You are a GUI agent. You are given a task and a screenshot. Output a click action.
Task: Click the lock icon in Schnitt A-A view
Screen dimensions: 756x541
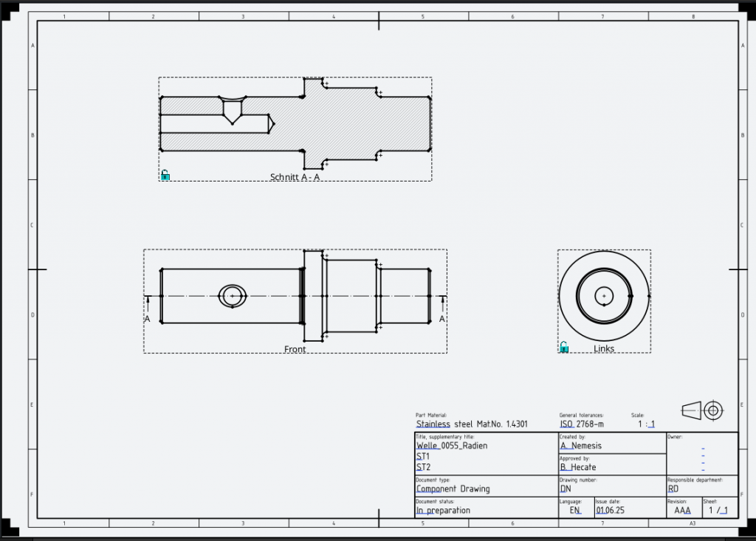[165, 175]
